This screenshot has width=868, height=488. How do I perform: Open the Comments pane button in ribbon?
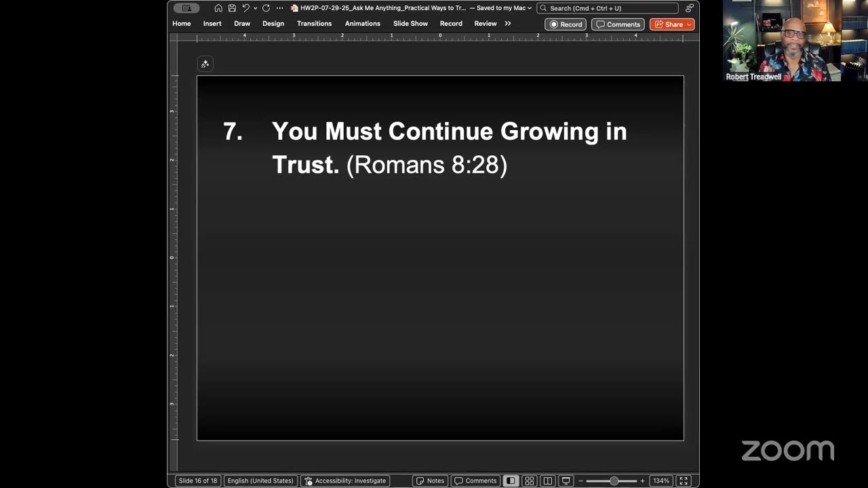618,24
